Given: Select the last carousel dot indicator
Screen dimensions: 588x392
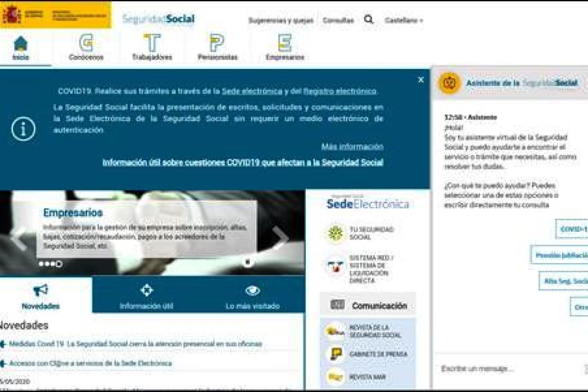Looking at the screenshot, I should (x=59, y=264).
